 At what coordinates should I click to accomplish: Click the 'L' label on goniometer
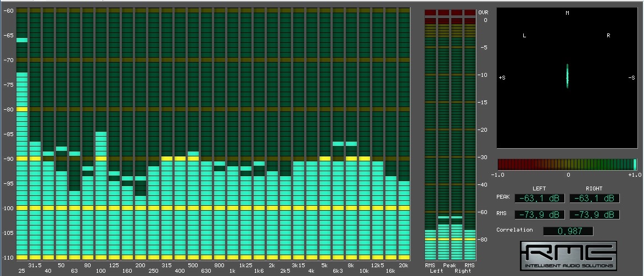524,36
